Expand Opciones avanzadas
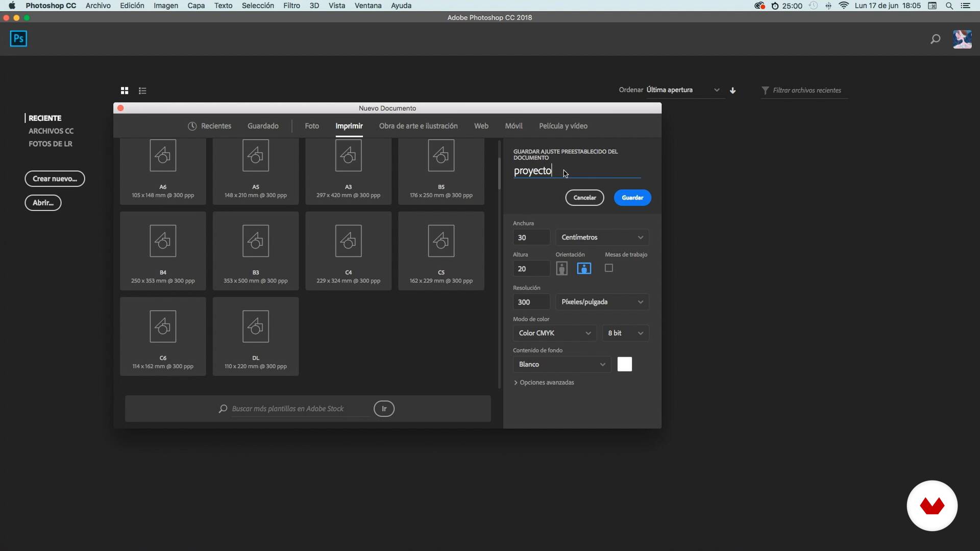Viewport: 980px width, 551px height. [544, 383]
